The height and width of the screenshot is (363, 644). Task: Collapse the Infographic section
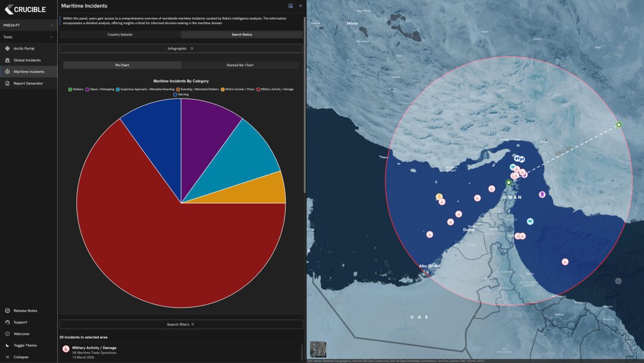[181, 48]
